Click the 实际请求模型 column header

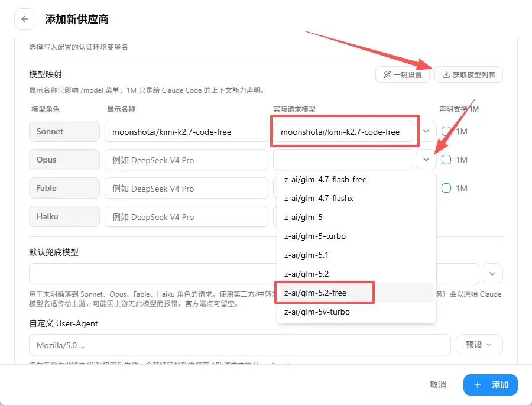pyautogui.click(x=294, y=109)
